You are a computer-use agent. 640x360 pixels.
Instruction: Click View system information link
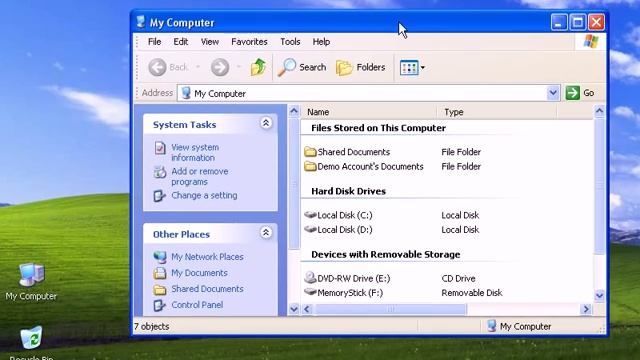click(195, 152)
